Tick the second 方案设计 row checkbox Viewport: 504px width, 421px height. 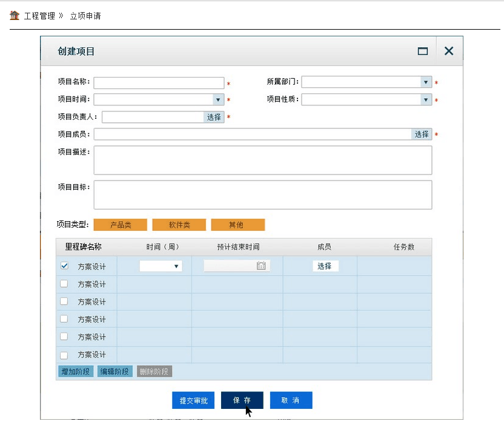click(x=64, y=283)
